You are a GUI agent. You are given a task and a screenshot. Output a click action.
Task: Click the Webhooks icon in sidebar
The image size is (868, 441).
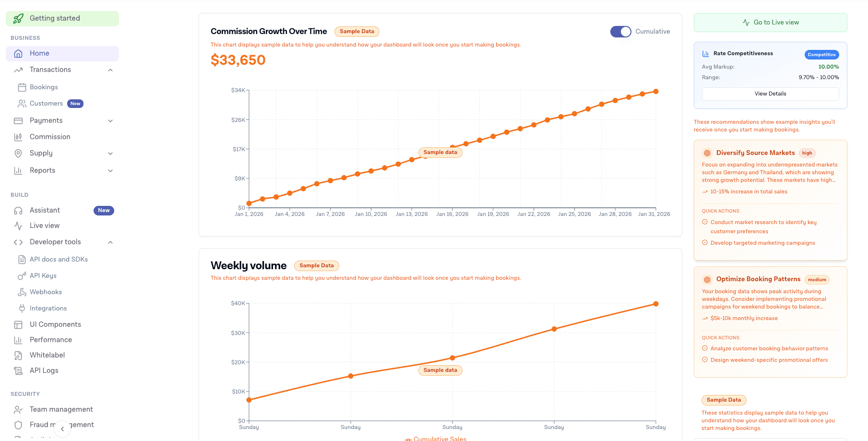pyautogui.click(x=22, y=292)
